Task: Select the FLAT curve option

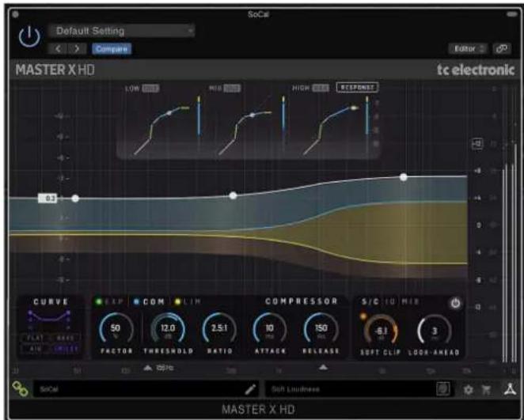Action: tap(35, 338)
